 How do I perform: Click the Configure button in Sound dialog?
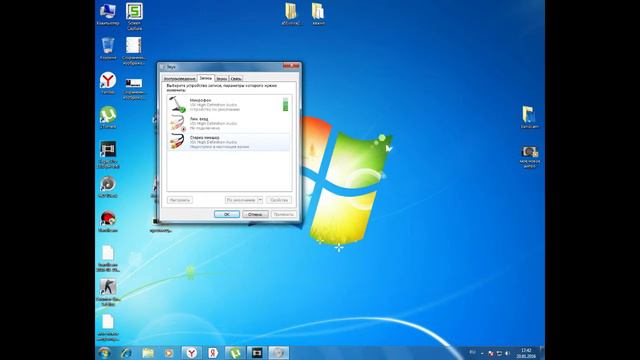pyautogui.click(x=180, y=200)
